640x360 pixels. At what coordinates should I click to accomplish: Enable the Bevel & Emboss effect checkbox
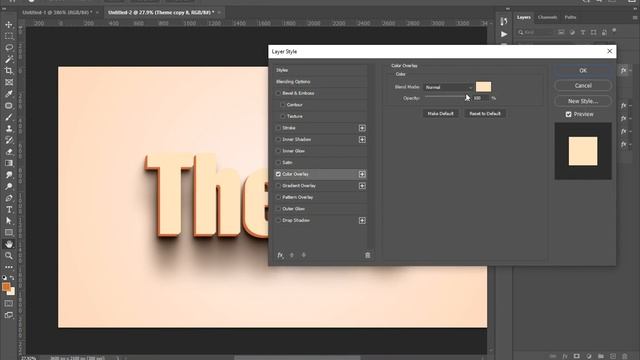[x=278, y=93]
